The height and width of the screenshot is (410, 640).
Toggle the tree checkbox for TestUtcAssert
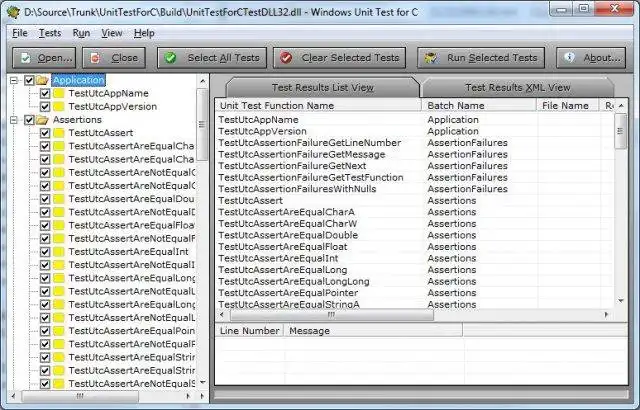coord(45,133)
